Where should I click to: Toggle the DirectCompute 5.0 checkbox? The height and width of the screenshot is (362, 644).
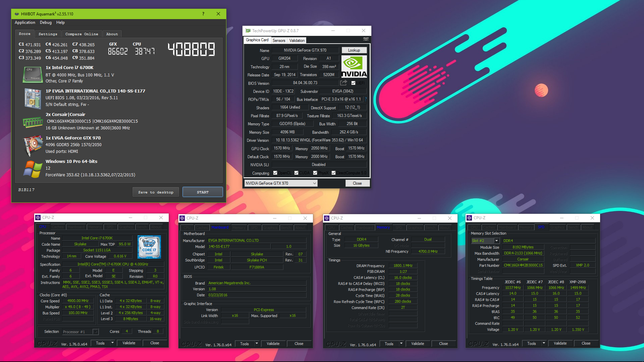pos(333,173)
